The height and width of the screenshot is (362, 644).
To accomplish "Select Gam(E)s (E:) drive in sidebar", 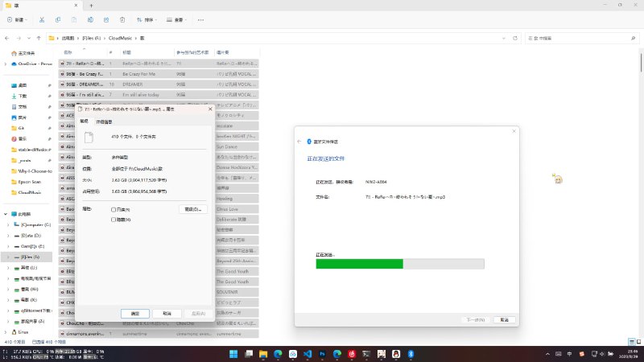I will coord(30,246).
